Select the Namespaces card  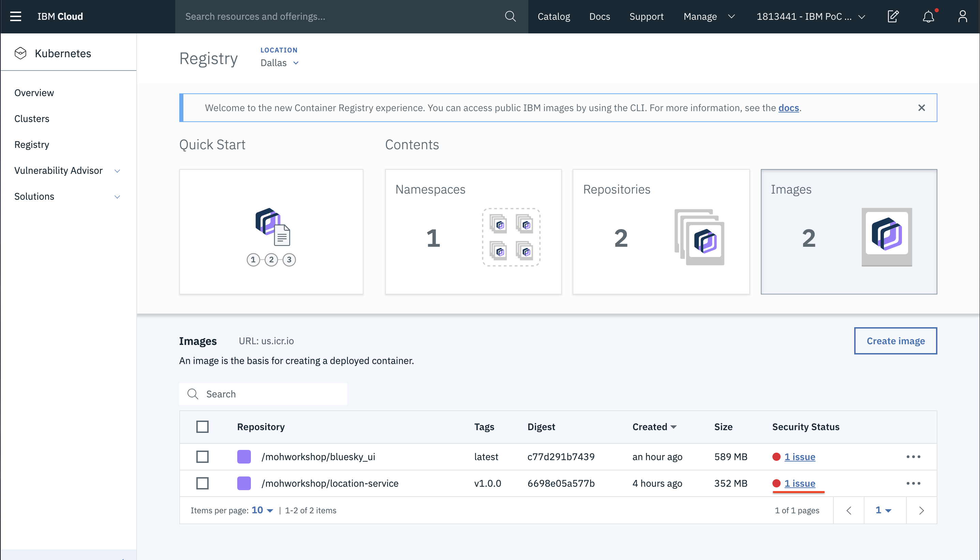(x=473, y=232)
